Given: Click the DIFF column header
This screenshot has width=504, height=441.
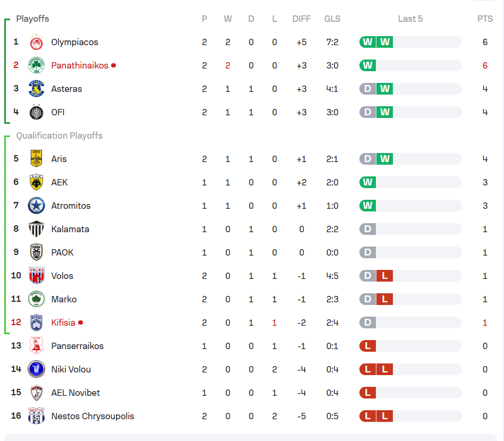Looking at the screenshot, I should click(301, 19).
